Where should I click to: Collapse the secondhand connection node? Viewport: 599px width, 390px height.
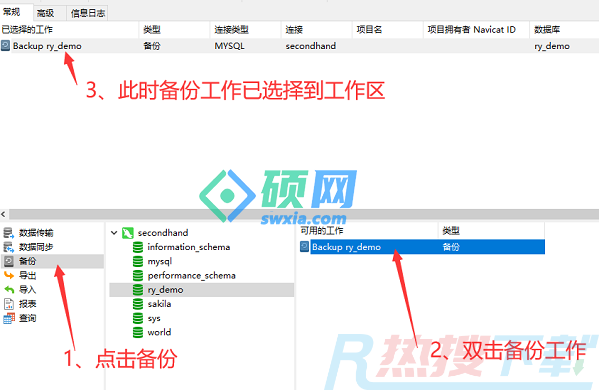pyautogui.click(x=114, y=232)
